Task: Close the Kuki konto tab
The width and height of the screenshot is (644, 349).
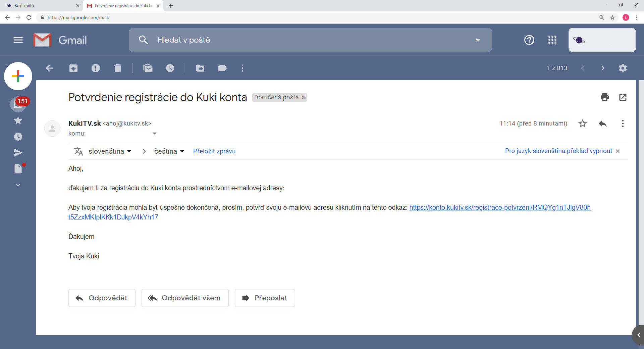Action: tap(78, 6)
